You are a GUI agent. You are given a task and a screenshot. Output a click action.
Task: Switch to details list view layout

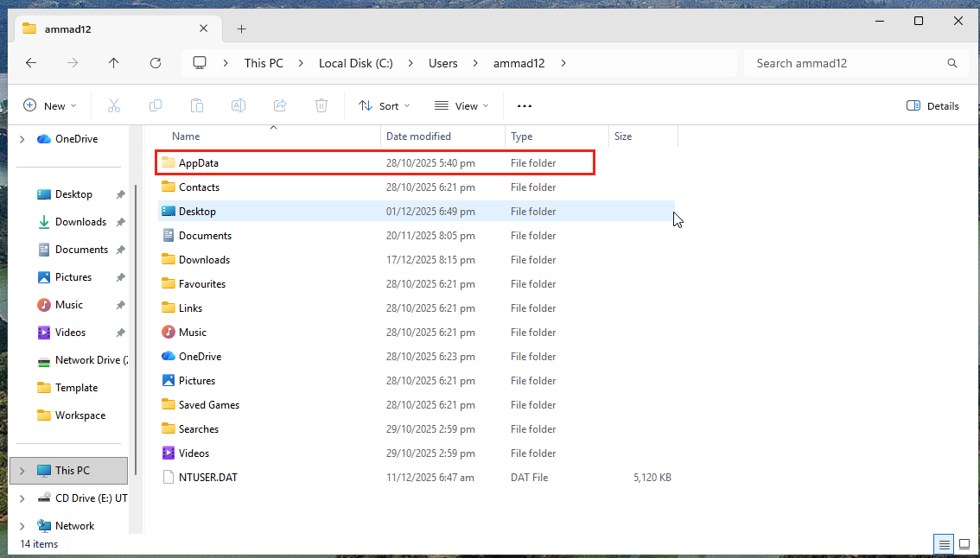[x=944, y=544]
